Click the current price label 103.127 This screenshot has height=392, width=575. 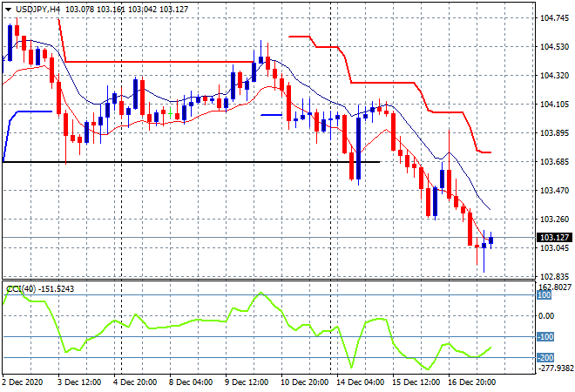(554, 238)
